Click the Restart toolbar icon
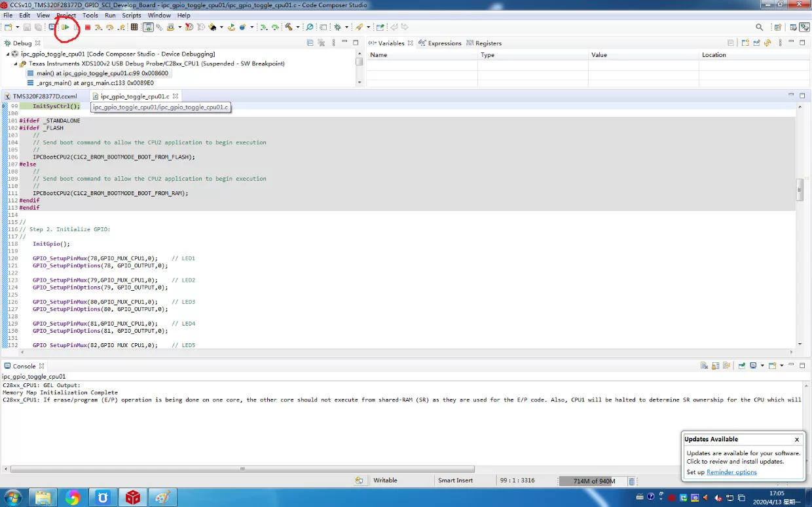The image size is (812, 507). point(231,27)
